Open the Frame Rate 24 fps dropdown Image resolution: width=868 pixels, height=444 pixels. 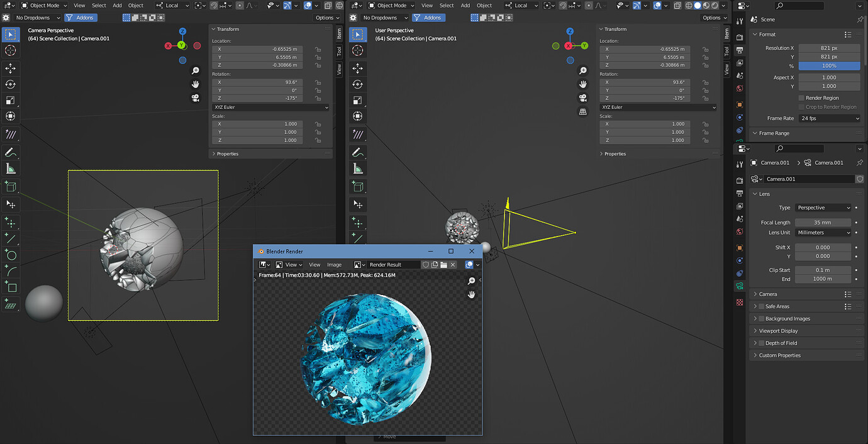pos(830,118)
